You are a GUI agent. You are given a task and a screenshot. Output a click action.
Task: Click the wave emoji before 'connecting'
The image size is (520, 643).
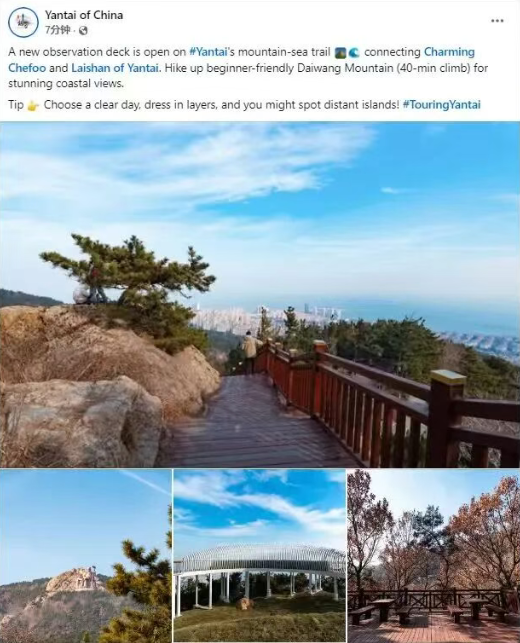coord(354,53)
